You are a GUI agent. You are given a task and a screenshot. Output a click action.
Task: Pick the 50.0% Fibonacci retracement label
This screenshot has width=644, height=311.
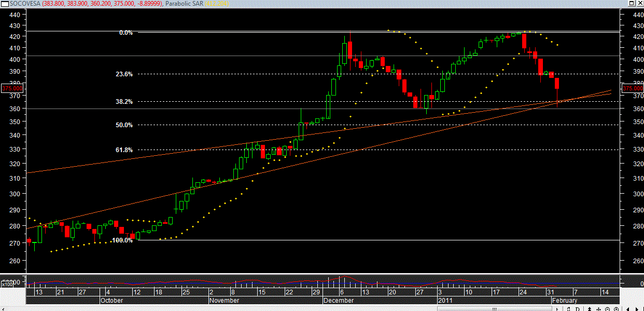124,125
